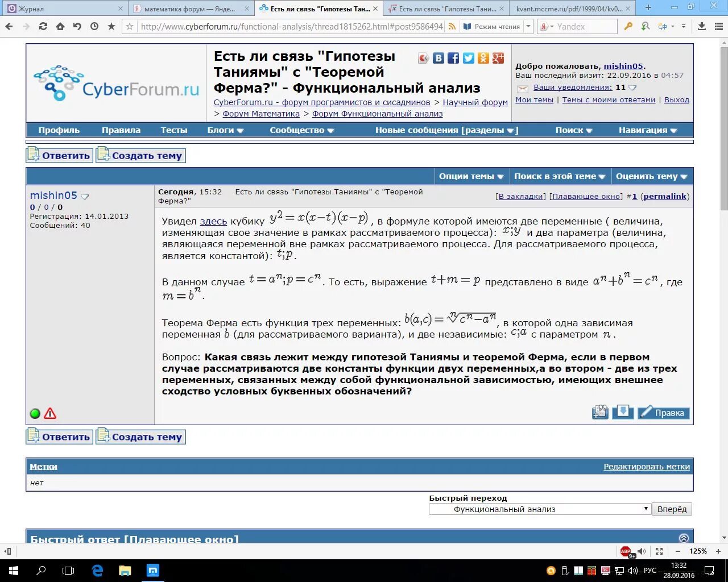The height and width of the screenshot is (582, 728).
Task: Share the thread on Odnoklassniki
Action: pyautogui.click(x=483, y=58)
